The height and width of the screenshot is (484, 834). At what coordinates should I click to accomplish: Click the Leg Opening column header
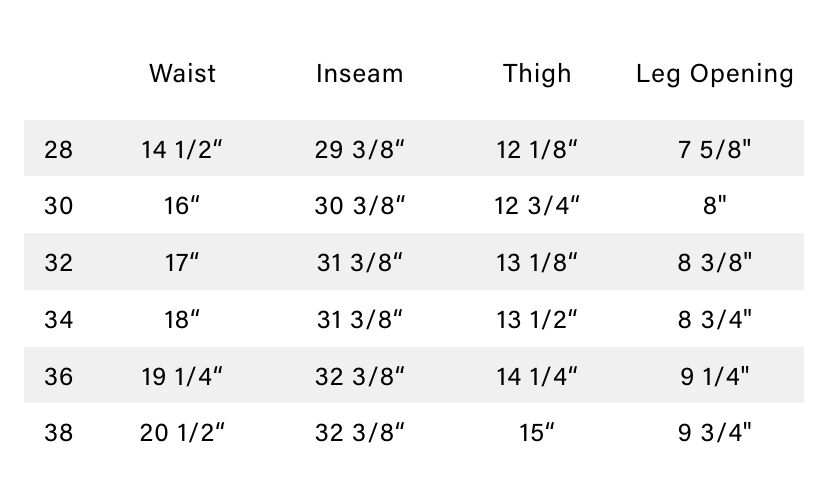715,74
